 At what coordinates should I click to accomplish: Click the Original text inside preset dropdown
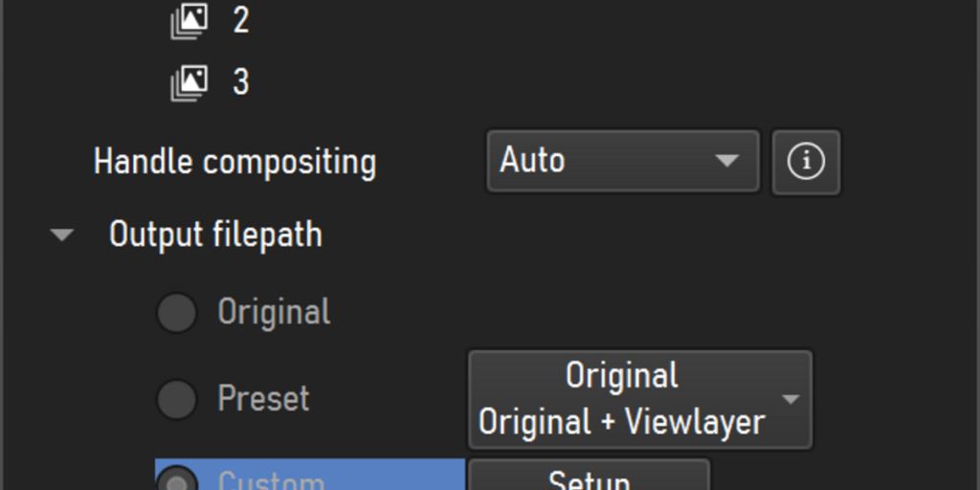622,375
